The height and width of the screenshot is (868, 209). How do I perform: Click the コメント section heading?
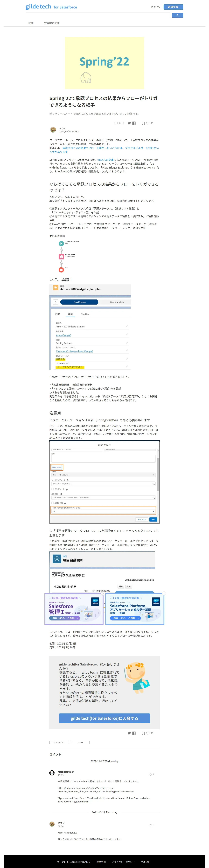click(55, 754)
